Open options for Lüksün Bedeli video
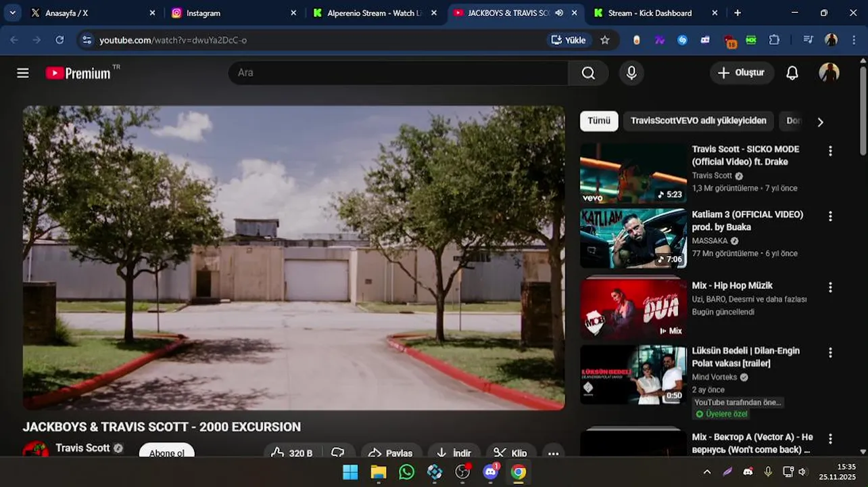This screenshot has width=868, height=487. (830, 352)
